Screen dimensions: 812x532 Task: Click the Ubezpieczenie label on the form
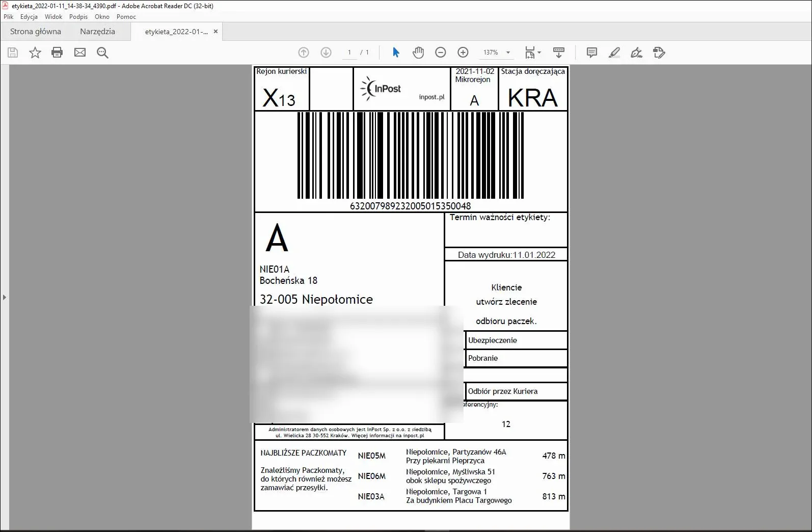click(493, 340)
